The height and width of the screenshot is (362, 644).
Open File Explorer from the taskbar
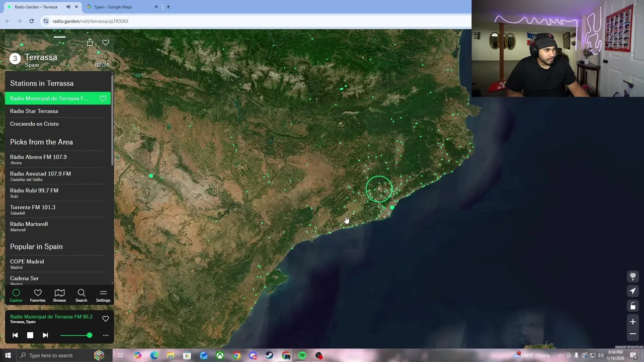tap(171, 355)
